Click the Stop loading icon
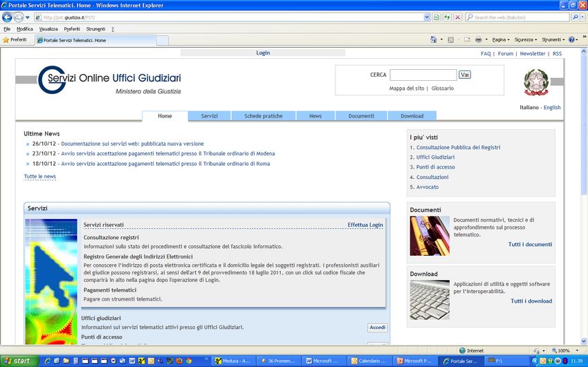This screenshot has height=367, width=588. click(457, 17)
